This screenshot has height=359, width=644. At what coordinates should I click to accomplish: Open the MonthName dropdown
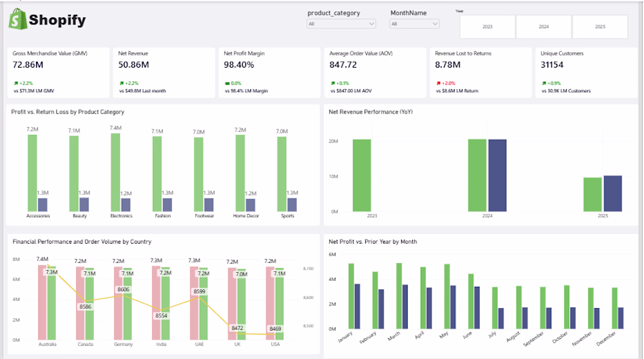click(x=414, y=24)
